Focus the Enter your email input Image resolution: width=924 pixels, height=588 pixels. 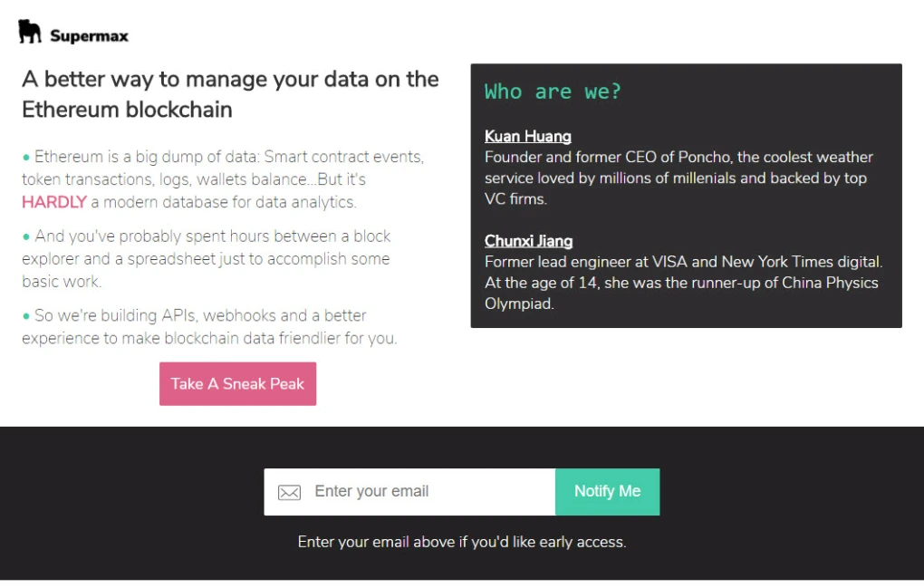click(426, 491)
